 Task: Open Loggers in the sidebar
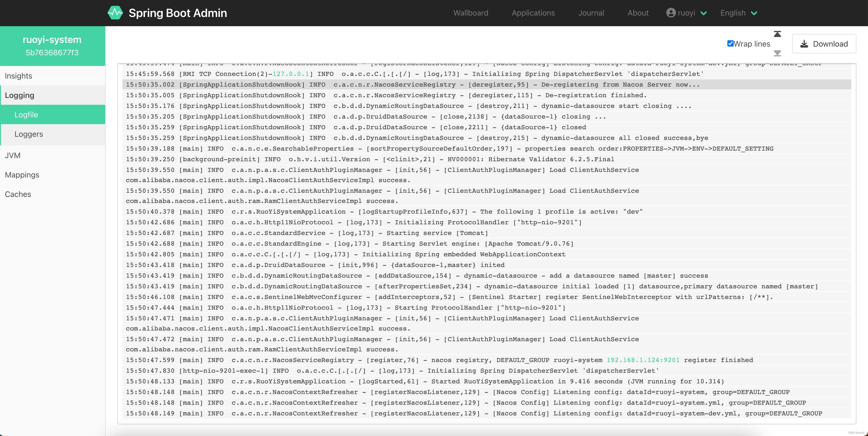[53, 134]
